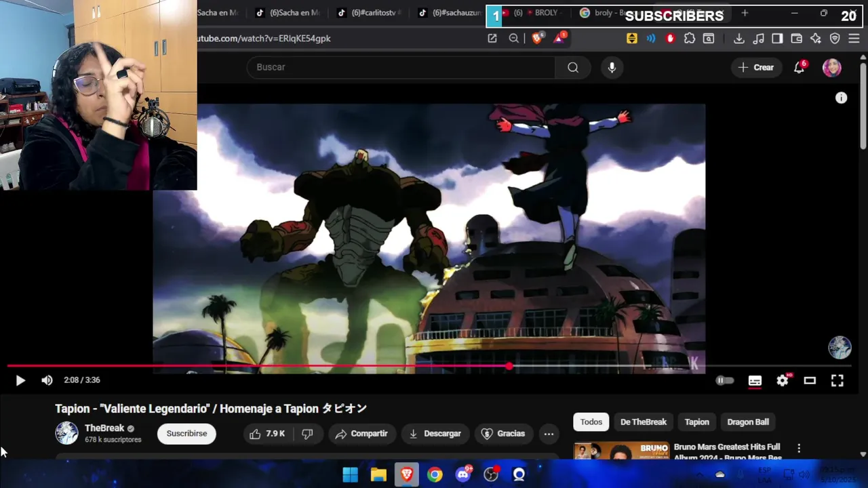Screen dimensions: 868x488
Task: Open the player settings gear
Action: click(x=783, y=381)
